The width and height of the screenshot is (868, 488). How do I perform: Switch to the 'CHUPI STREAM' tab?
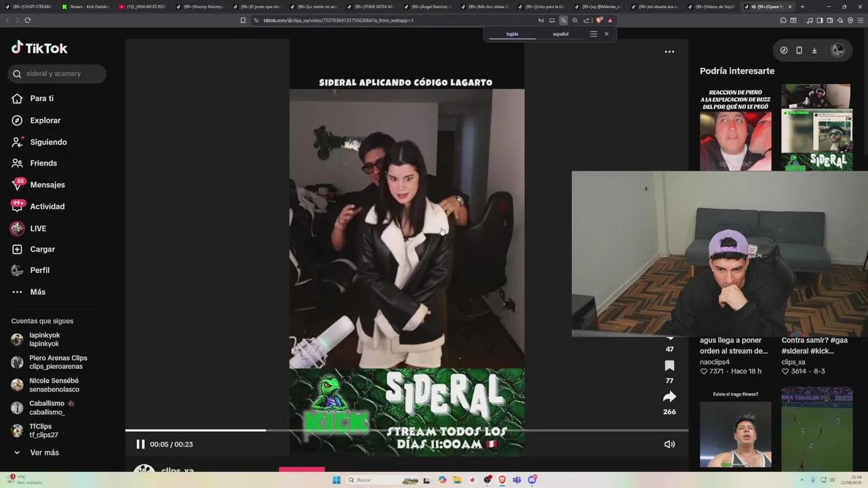[x=28, y=6]
